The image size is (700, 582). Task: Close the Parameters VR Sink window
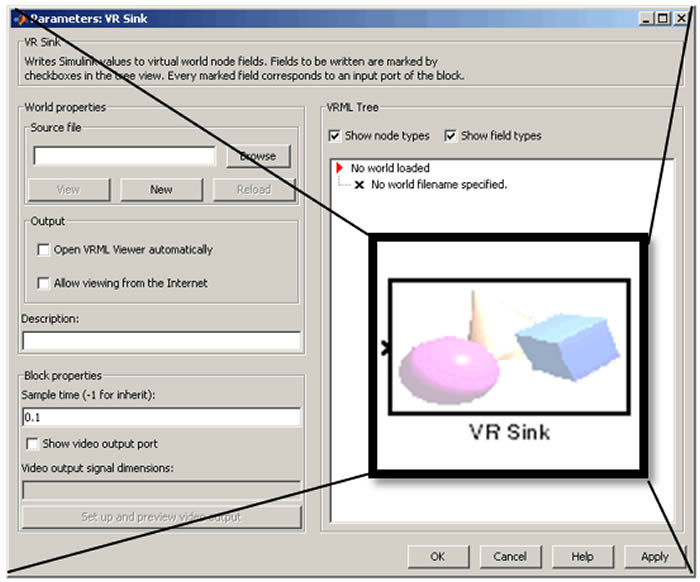(x=681, y=18)
